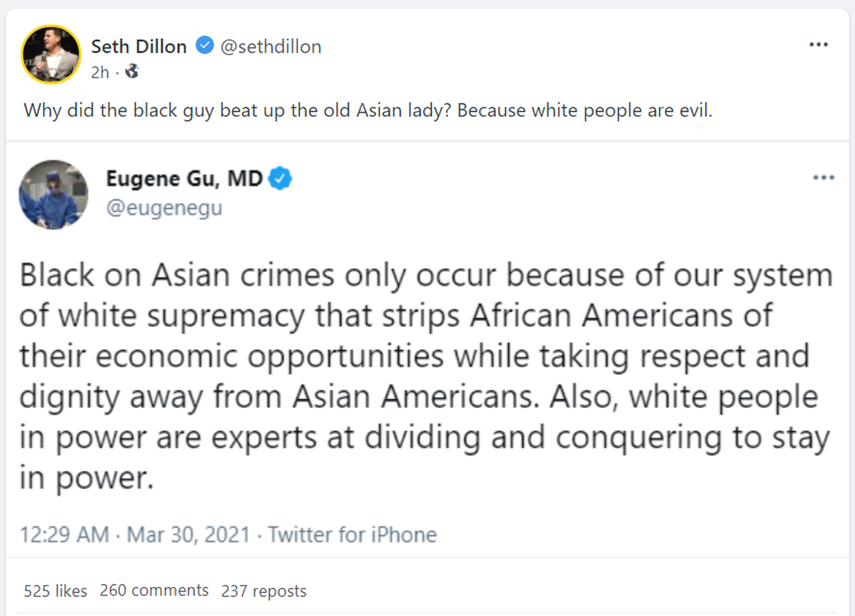View the 237 reposts
The height and width of the screenshot is (616, 855).
(x=264, y=591)
